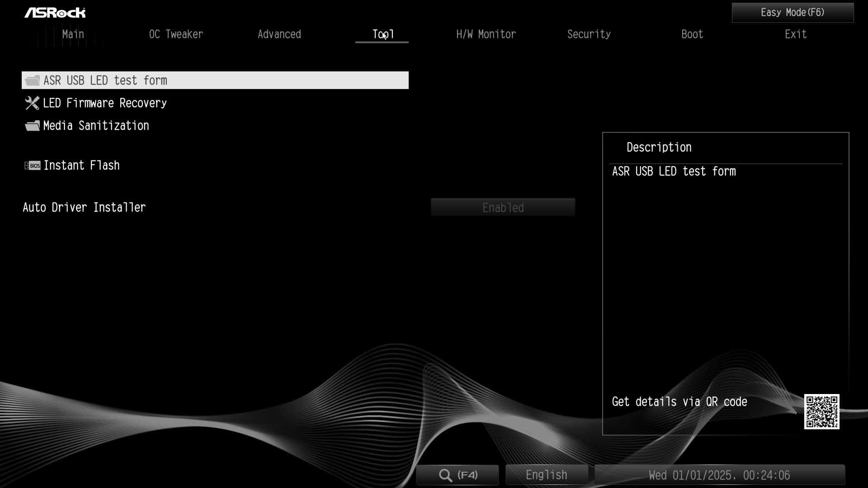
Task: Click the BIOS chip icon for Instant Flash
Action: click(x=33, y=165)
